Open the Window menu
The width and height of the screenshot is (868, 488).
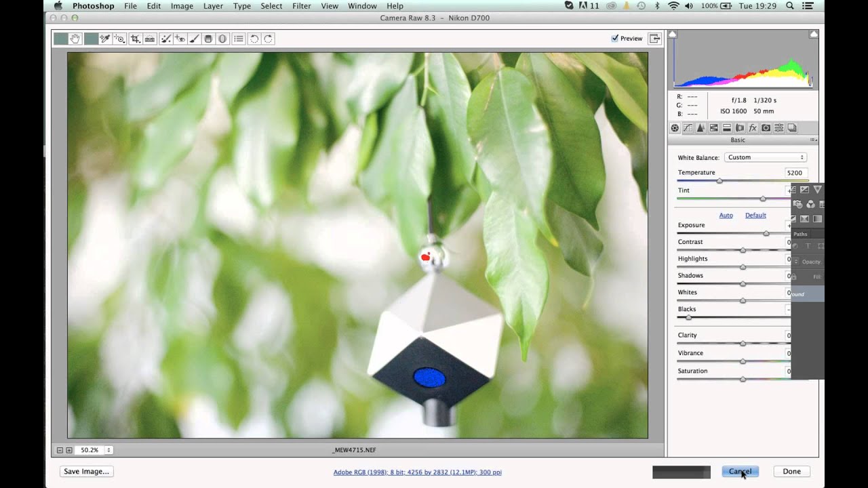(x=362, y=6)
